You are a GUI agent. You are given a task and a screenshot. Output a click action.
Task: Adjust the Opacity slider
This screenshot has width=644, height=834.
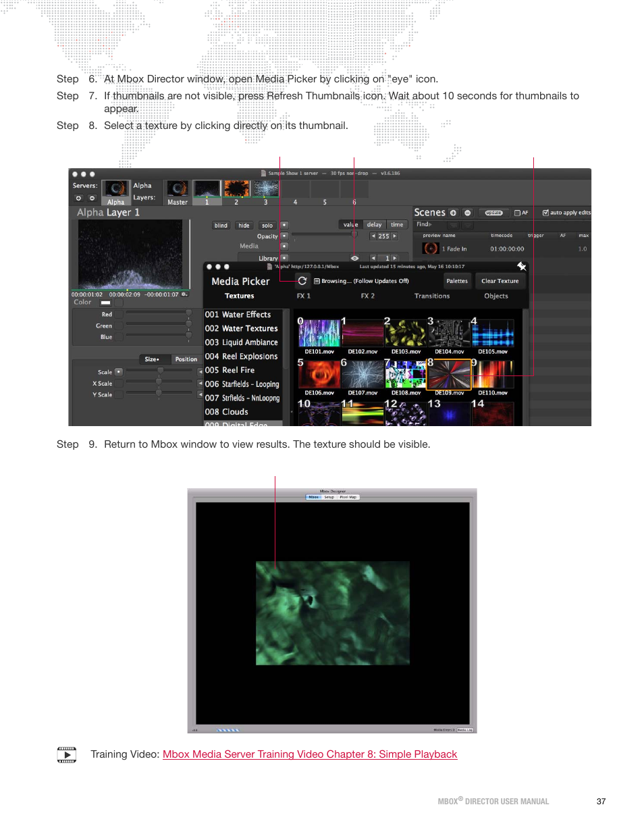click(325, 235)
